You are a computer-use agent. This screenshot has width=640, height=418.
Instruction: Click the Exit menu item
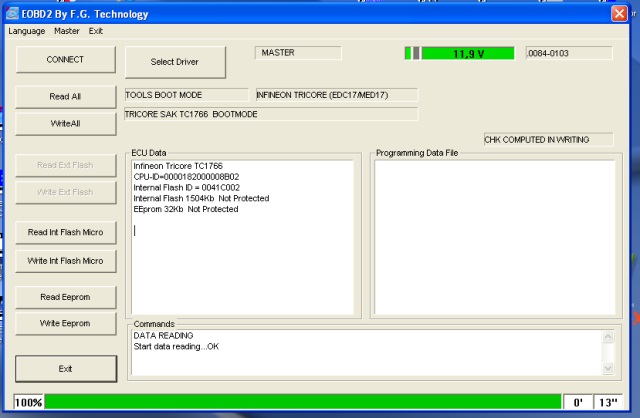96,31
